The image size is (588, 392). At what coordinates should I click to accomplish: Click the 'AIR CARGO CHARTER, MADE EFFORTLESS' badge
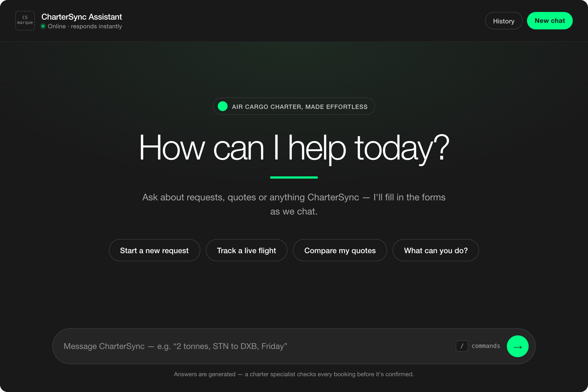pyautogui.click(x=294, y=106)
